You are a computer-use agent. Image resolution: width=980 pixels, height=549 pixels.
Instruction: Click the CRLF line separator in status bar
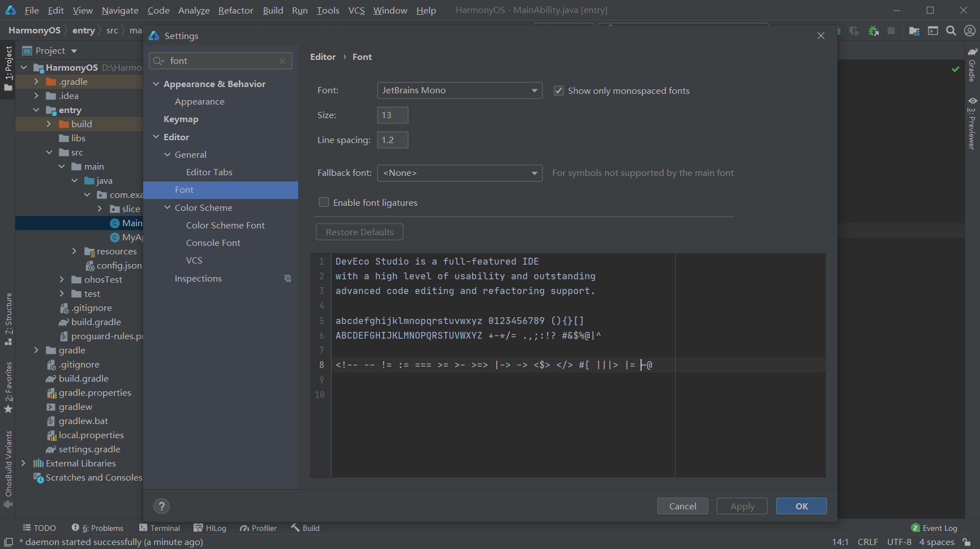[867, 542]
